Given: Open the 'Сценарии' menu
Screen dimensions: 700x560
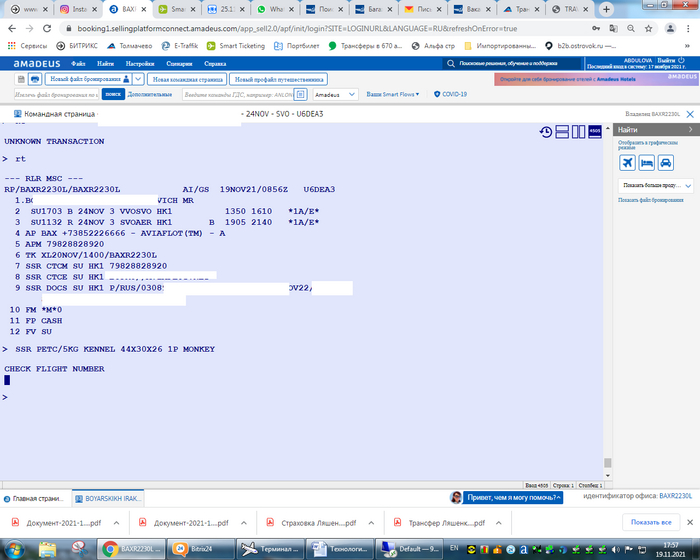Looking at the screenshot, I should tap(180, 63).
